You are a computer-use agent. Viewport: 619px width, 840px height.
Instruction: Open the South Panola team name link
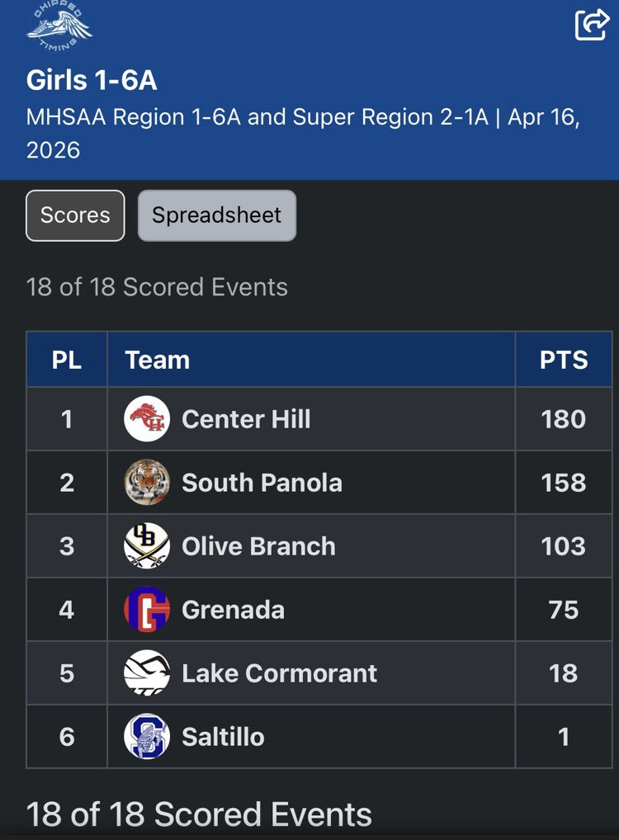[x=262, y=483]
